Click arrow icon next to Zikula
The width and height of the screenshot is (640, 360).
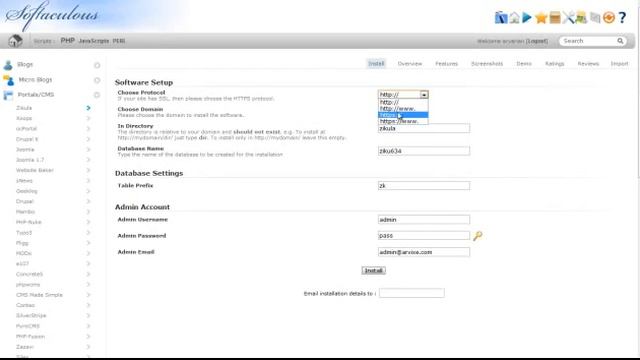coord(88,108)
